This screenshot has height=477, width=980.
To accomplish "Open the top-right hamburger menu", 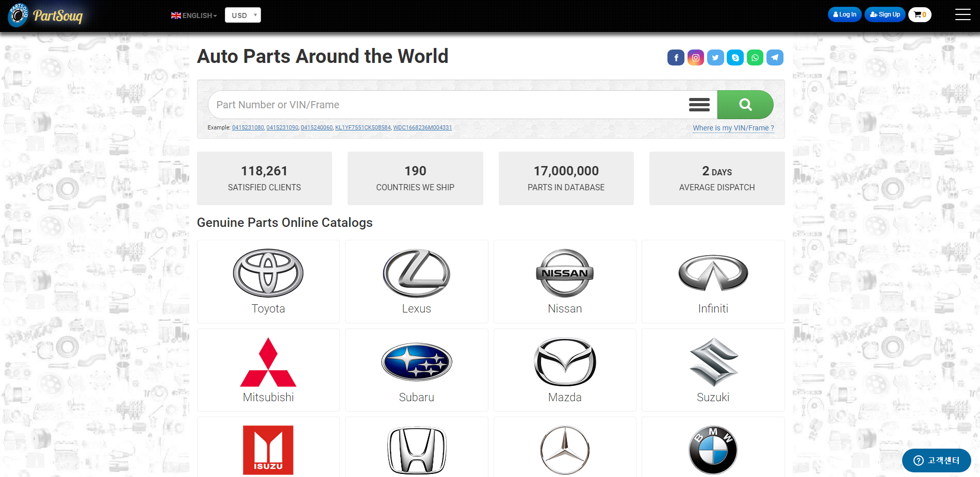I will (962, 14).
